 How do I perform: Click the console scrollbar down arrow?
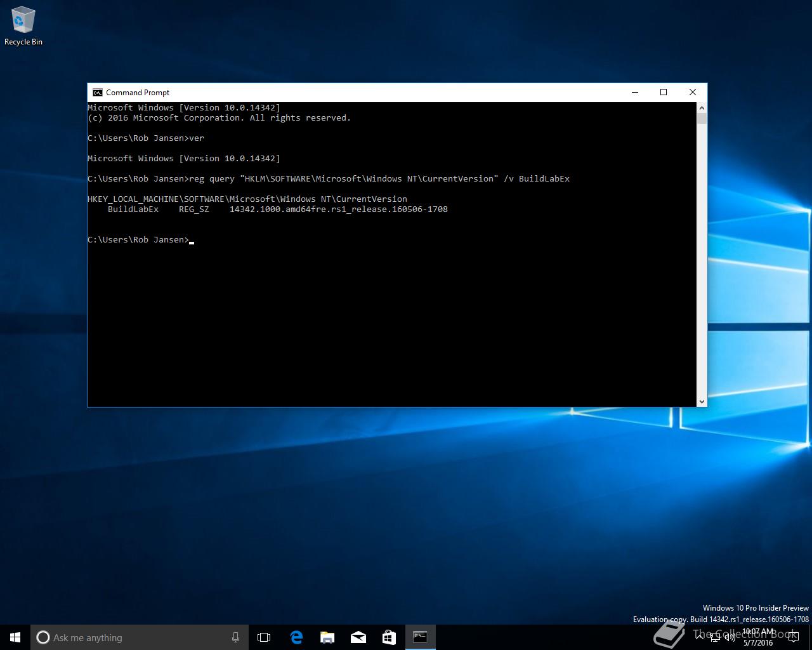(702, 401)
